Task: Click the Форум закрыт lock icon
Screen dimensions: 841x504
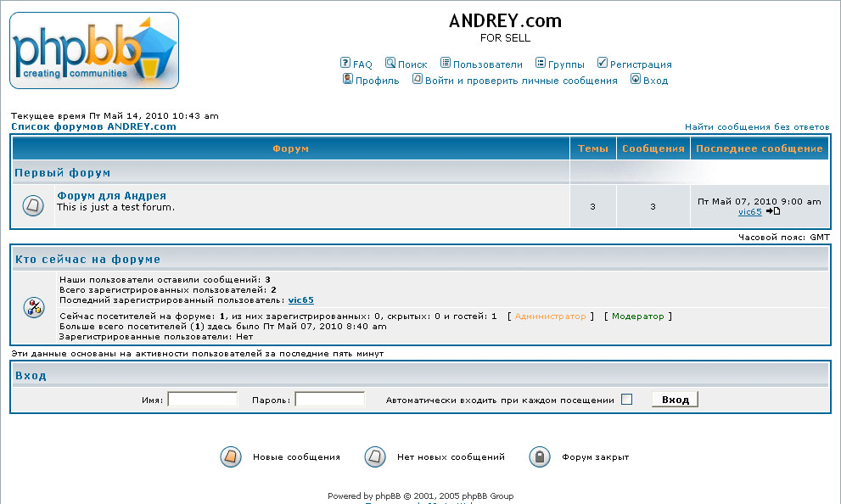Action: 540,456
